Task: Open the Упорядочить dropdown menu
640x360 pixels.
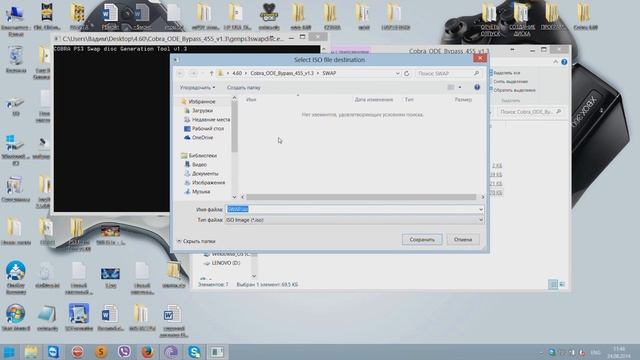Action: click(197, 87)
